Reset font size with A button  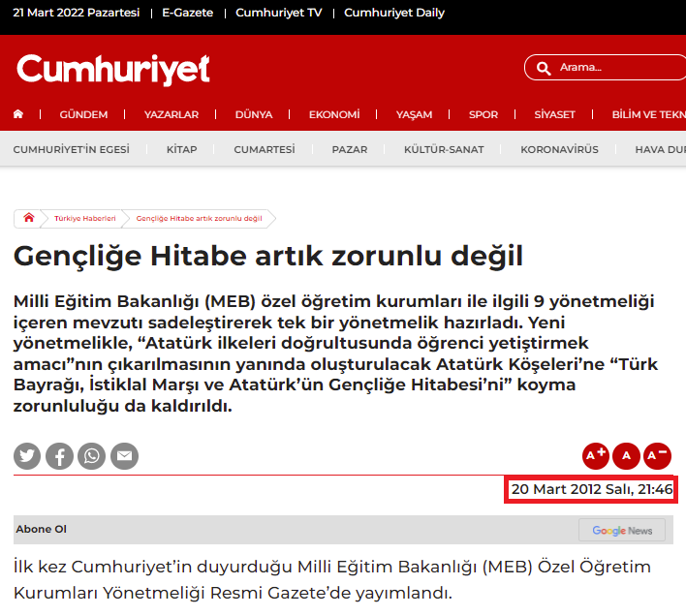coord(626,456)
